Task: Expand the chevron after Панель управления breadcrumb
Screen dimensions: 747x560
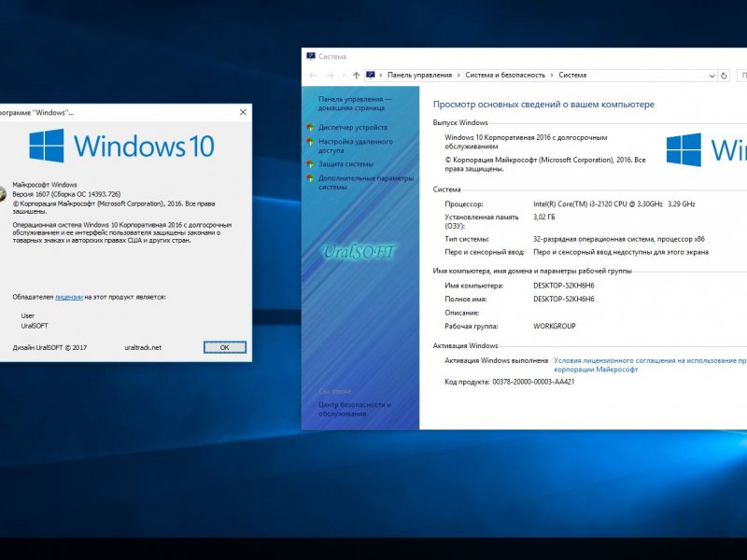Action: [458, 76]
